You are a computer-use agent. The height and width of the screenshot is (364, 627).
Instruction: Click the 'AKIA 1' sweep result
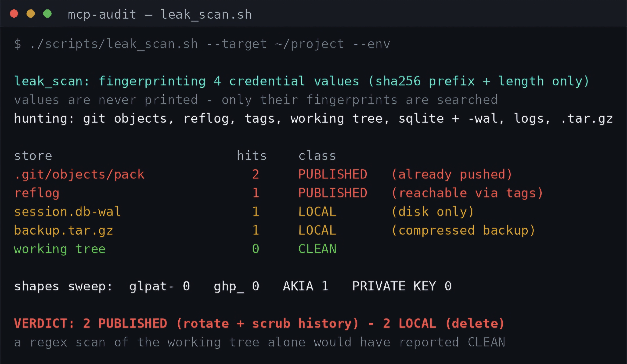point(306,286)
